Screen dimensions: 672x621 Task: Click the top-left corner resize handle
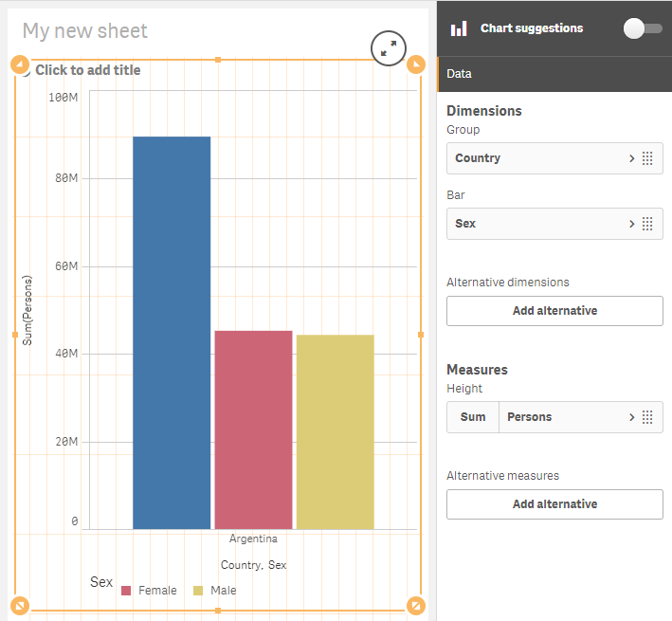point(20,64)
